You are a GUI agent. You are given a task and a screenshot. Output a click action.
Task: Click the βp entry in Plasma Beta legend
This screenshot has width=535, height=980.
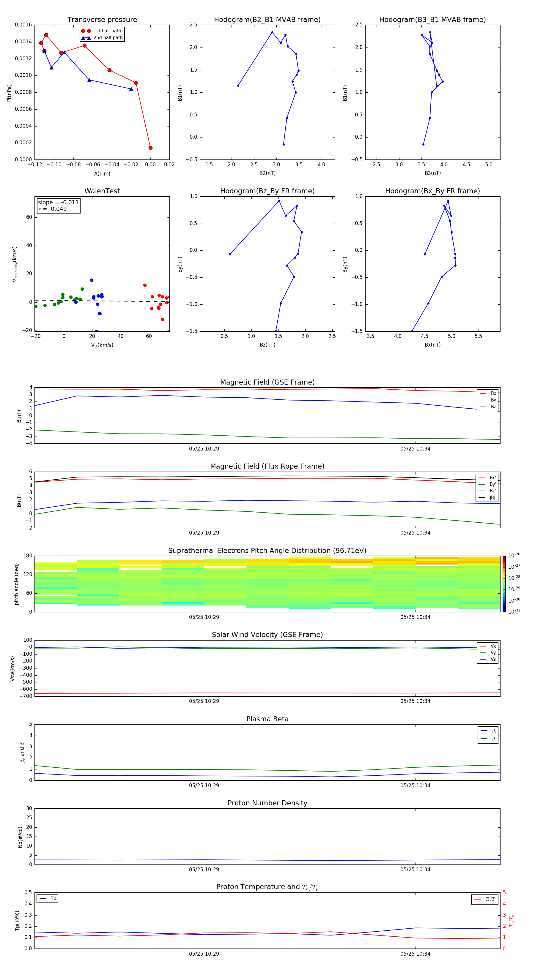click(x=488, y=731)
